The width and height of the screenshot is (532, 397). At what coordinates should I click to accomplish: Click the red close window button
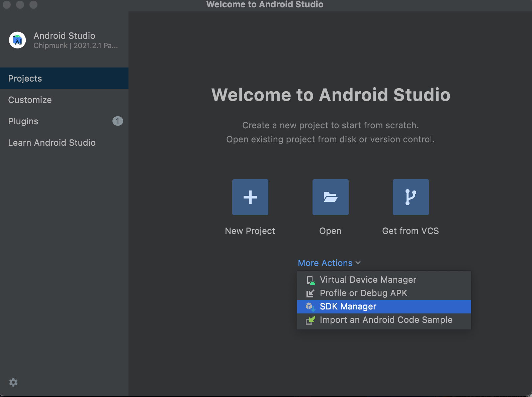[7, 4]
